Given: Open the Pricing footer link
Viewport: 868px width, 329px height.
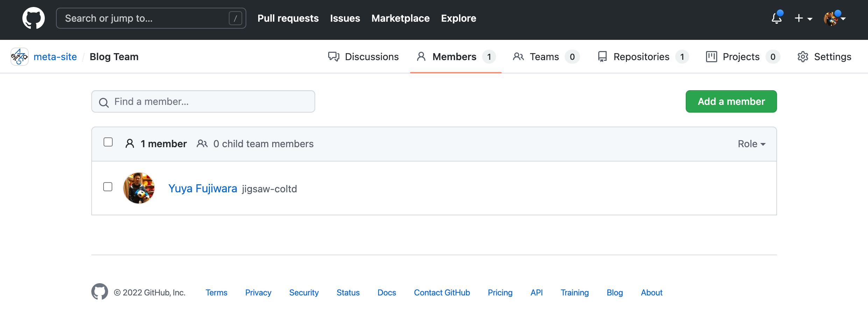Looking at the screenshot, I should [x=500, y=293].
